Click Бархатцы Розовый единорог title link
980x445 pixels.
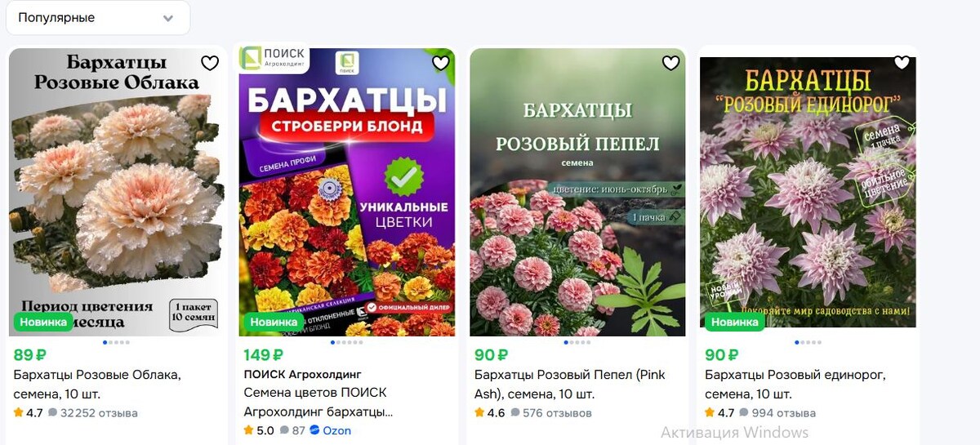[x=795, y=385]
